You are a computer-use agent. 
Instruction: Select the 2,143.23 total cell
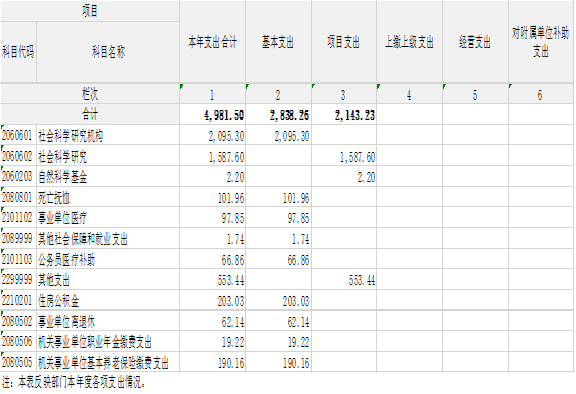[x=344, y=115]
